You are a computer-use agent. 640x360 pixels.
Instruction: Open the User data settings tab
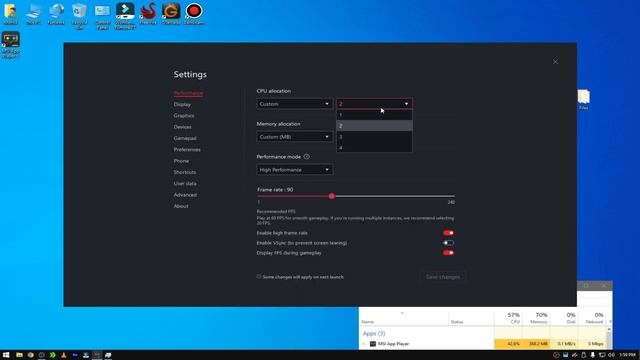tap(185, 183)
